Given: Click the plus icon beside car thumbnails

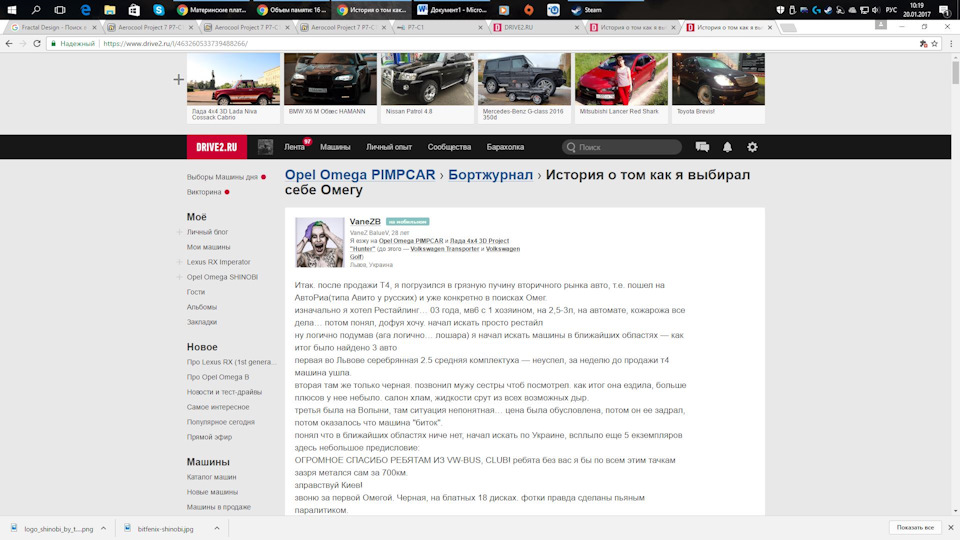Looking at the screenshot, I should point(178,80).
